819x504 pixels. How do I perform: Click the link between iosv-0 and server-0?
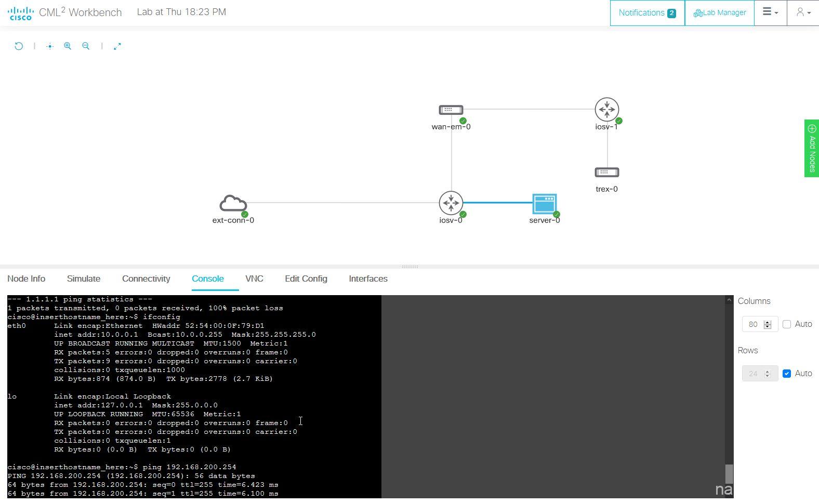(497, 203)
